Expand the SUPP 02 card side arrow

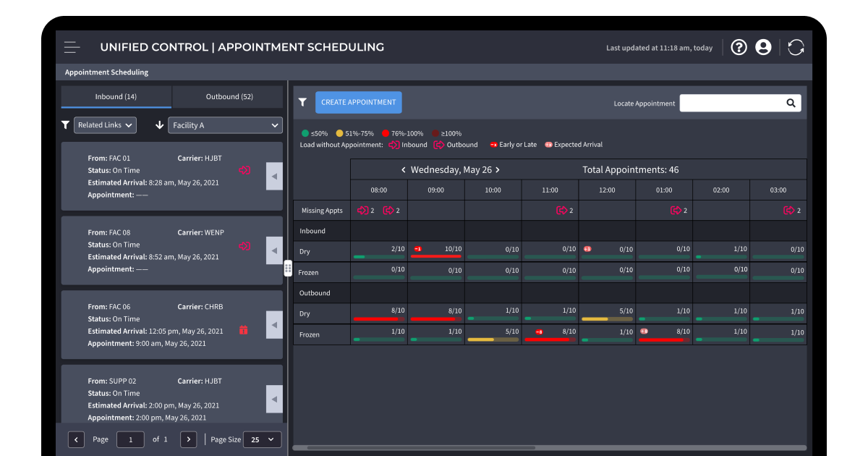pyautogui.click(x=274, y=399)
